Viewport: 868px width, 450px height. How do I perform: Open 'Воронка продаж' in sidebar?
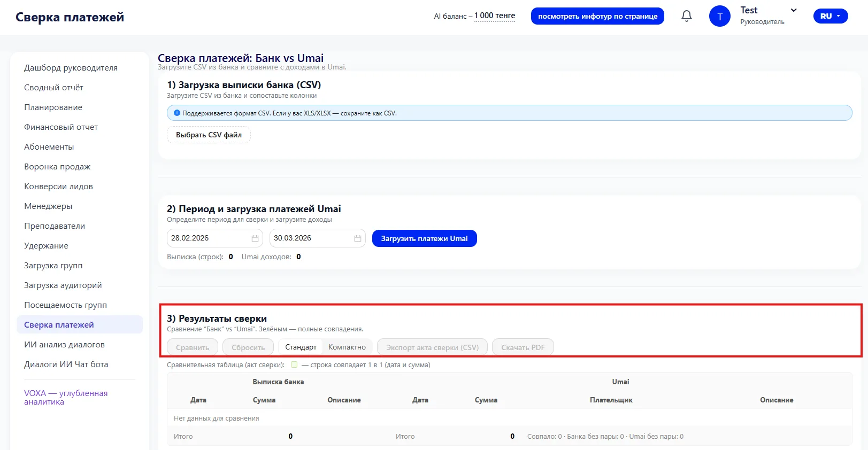[x=57, y=167]
